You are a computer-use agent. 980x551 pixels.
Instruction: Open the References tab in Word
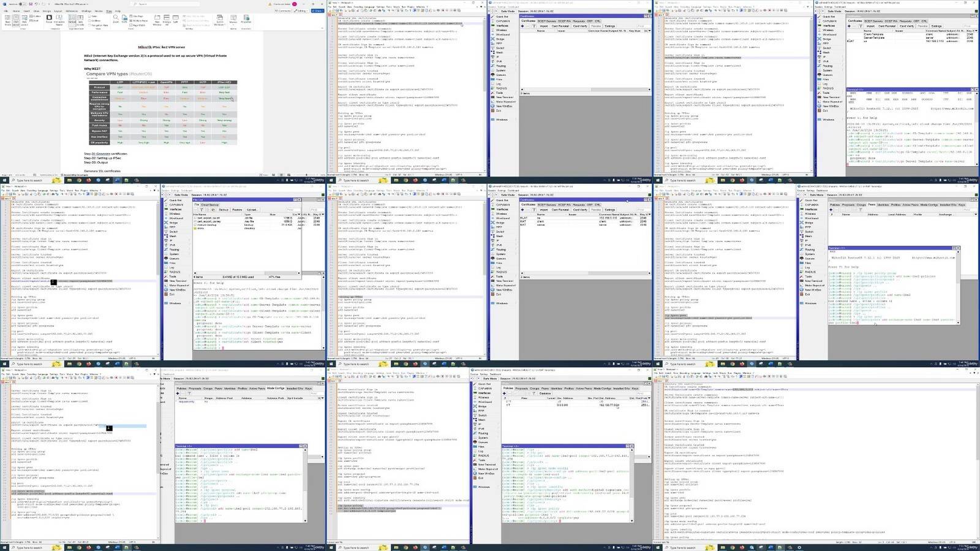click(x=72, y=11)
